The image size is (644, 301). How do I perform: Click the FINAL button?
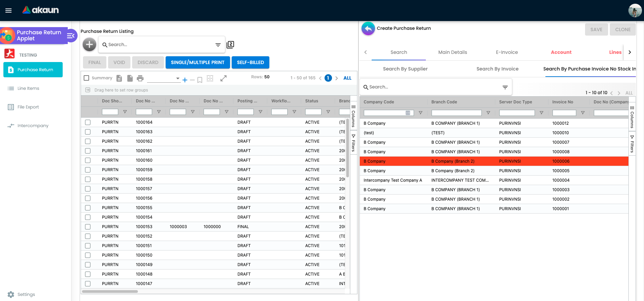tap(95, 62)
